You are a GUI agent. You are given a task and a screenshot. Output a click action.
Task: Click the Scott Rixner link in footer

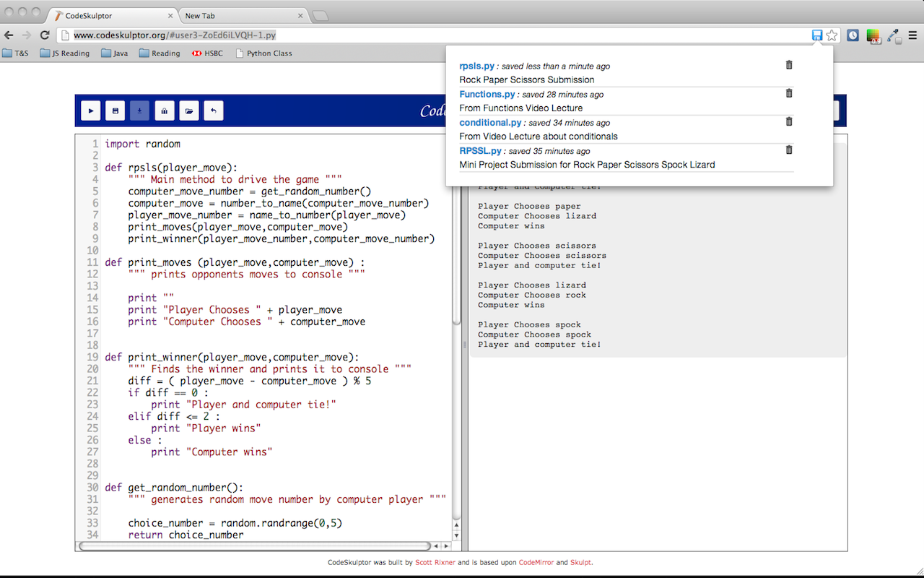point(435,562)
